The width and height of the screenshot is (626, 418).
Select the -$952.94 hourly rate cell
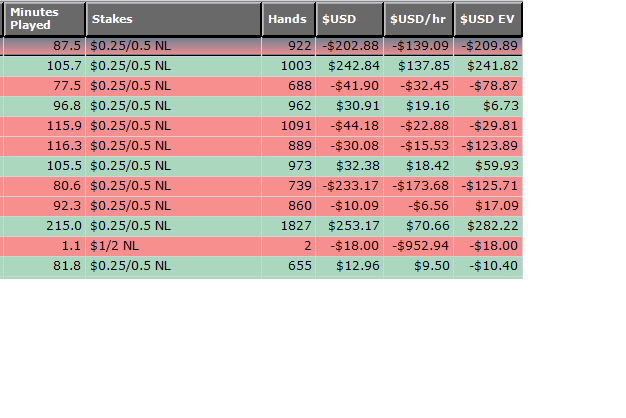[x=418, y=246]
